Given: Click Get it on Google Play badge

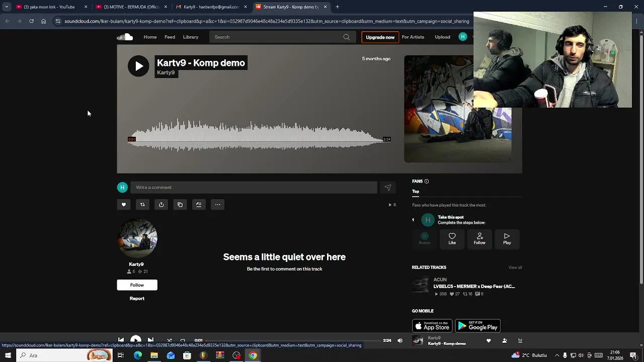Looking at the screenshot, I should point(477,326).
